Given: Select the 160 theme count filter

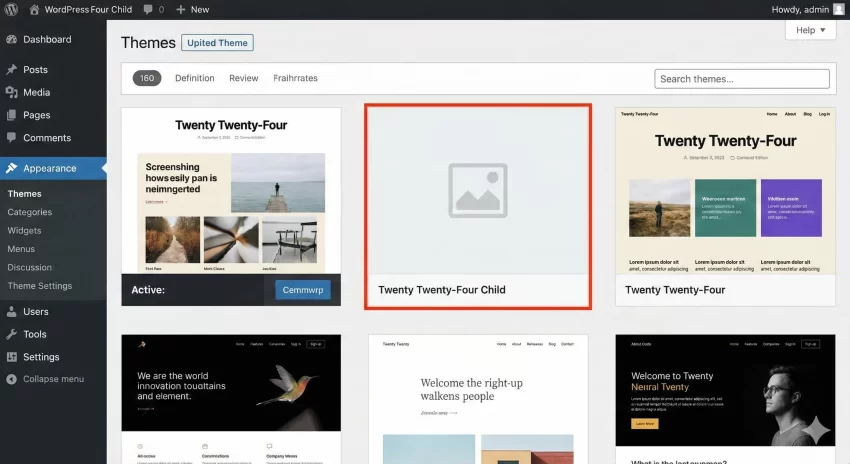Looking at the screenshot, I should coord(147,78).
